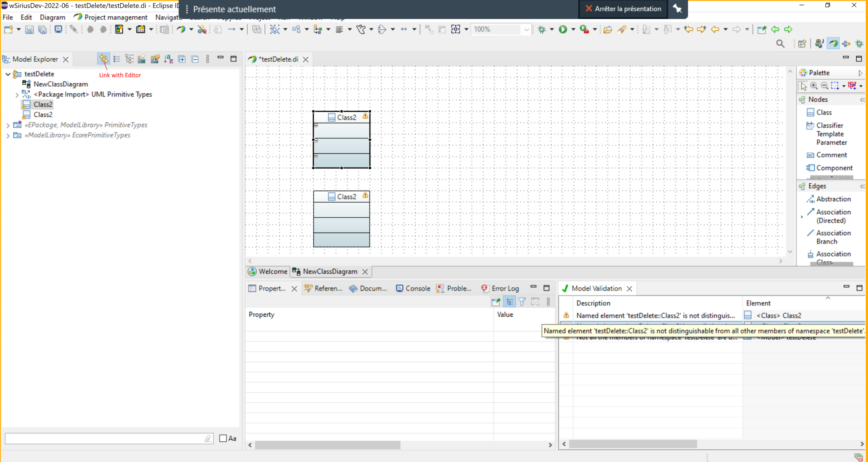Expand all Model Explorer tree nodes
Image resolution: width=868 pixels, height=462 pixels.
coord(182,59)
